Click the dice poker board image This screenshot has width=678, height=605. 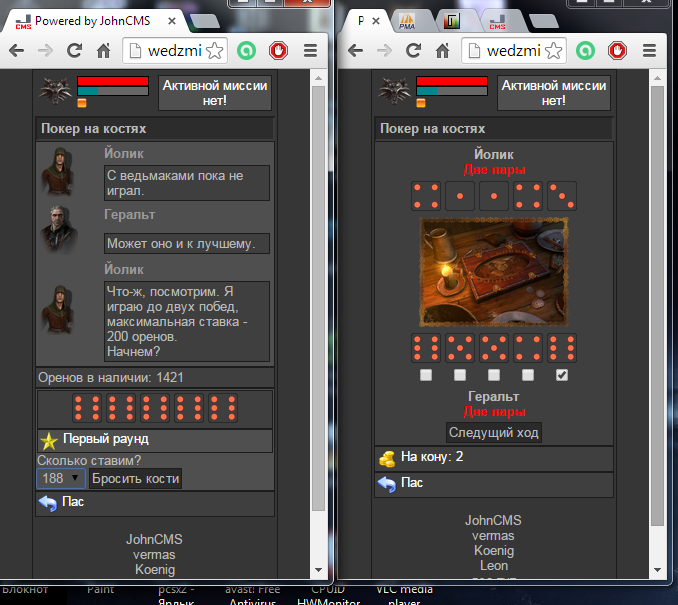[x=493, y=272]
